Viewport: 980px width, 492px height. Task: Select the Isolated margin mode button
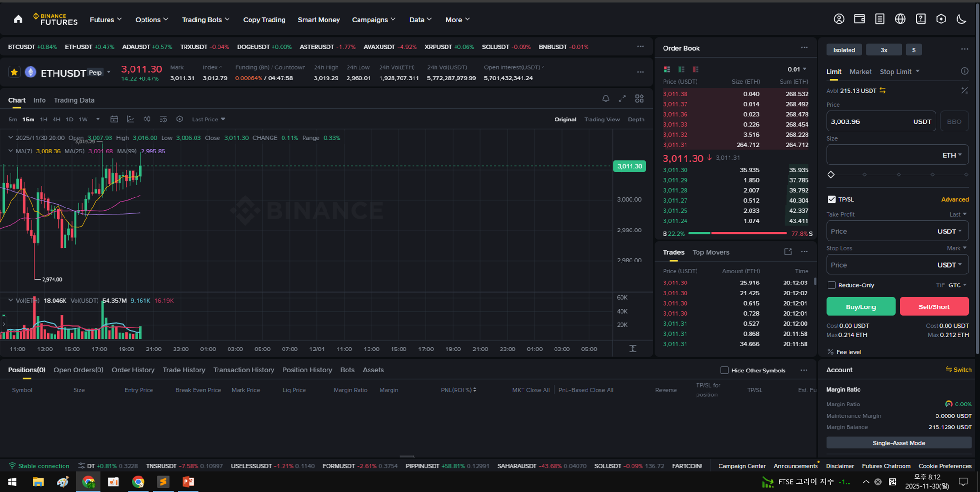(x=844, y=50)
